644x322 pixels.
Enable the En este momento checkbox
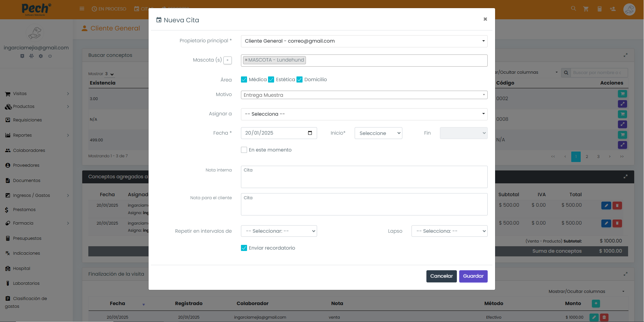click(244, 150)
